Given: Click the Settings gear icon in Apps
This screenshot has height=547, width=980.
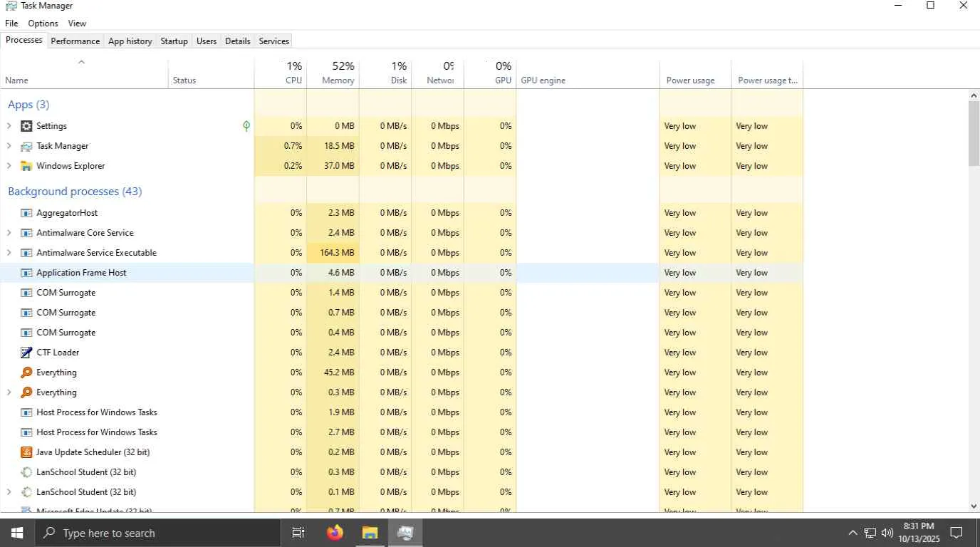Looking at the screenshot, I should pos(26,126).
